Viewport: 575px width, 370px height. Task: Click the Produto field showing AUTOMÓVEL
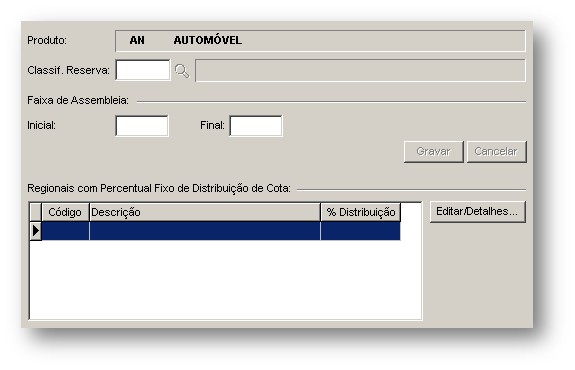click(x=321, y=41)
